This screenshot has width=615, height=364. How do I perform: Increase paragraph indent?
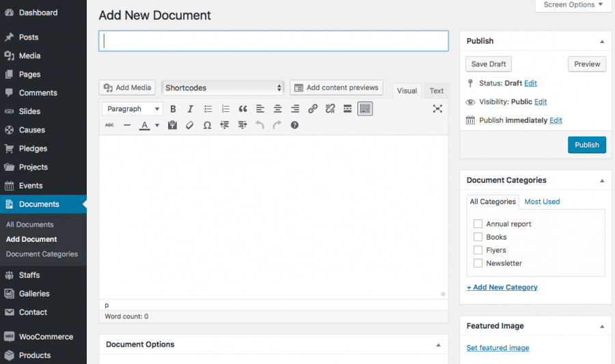point(243,126)
